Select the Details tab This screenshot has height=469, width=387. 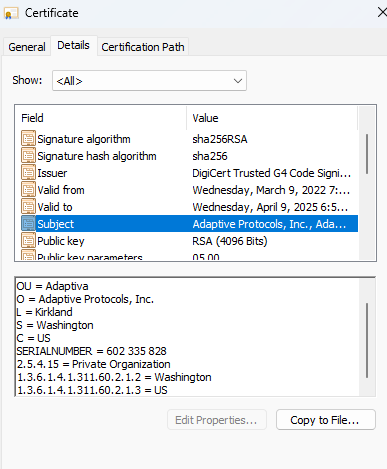pyautogui.click(x=73, y=45)
